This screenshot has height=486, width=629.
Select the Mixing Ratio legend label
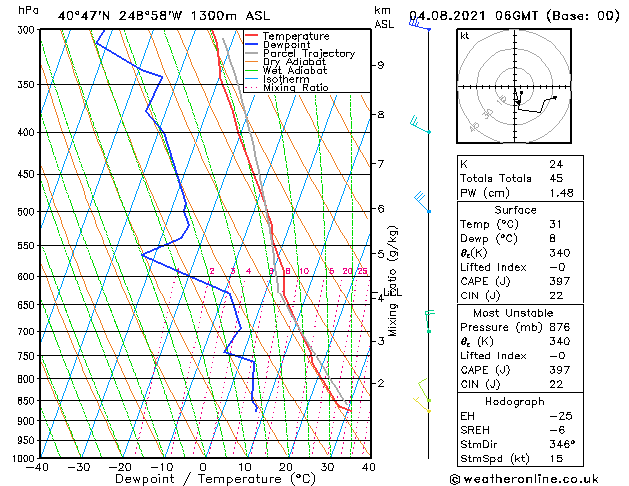(x=296, y=87)
